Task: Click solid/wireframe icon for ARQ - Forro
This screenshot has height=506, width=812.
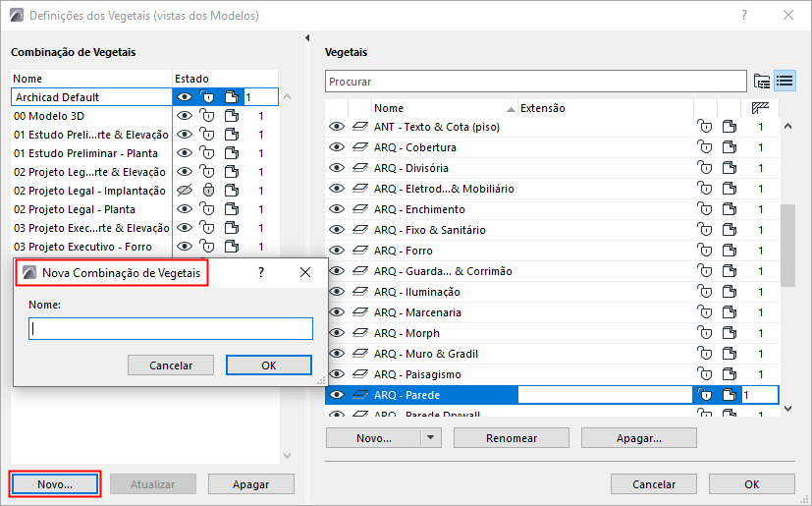Action: point(729,251)
